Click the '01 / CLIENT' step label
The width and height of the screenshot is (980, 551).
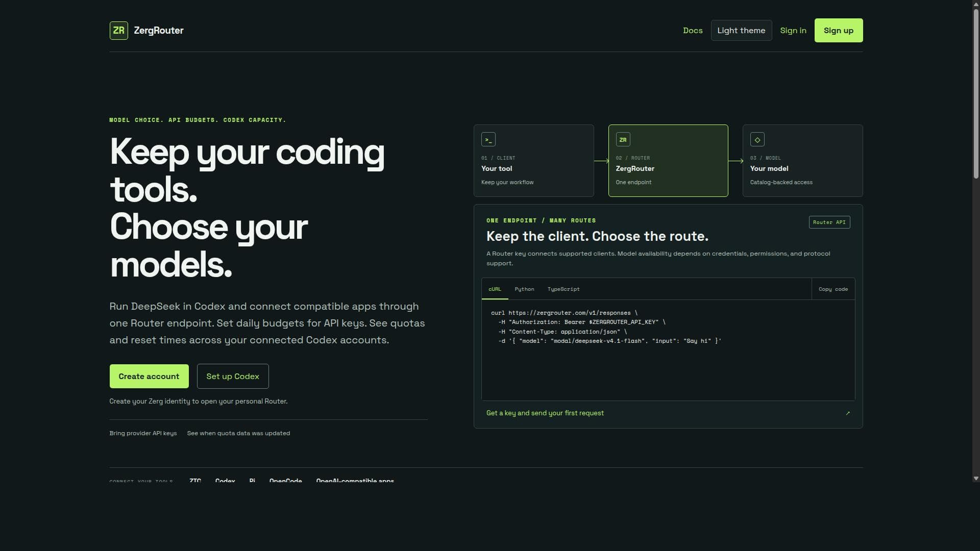[x=498, y=158]
